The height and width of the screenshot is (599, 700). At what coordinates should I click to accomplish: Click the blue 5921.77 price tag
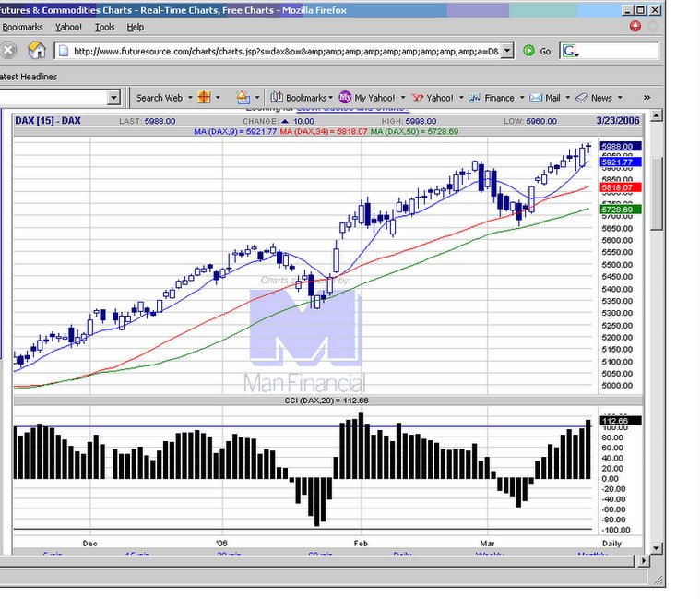click(x=621, y=162)
